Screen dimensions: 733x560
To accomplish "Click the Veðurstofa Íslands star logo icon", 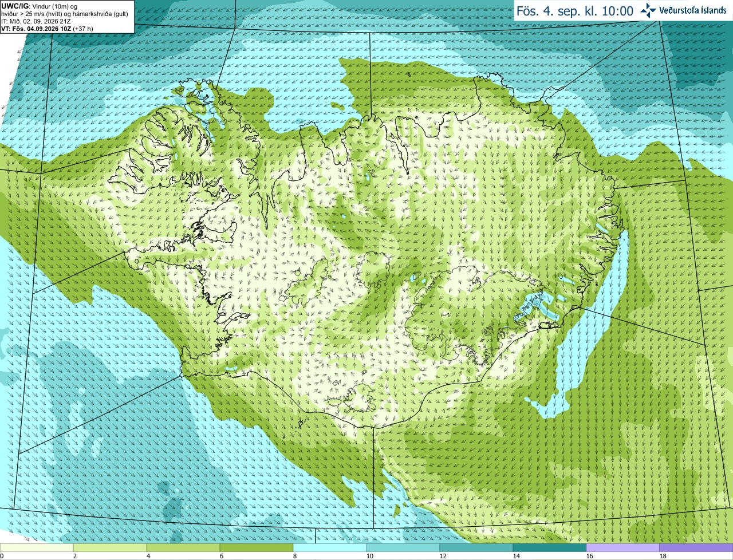I will (648, 10).
